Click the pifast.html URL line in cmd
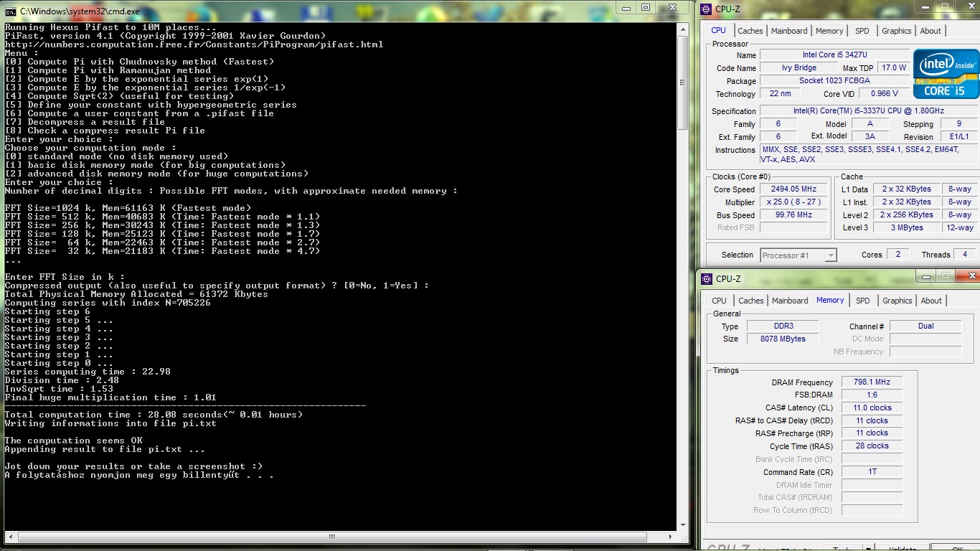 194,44
